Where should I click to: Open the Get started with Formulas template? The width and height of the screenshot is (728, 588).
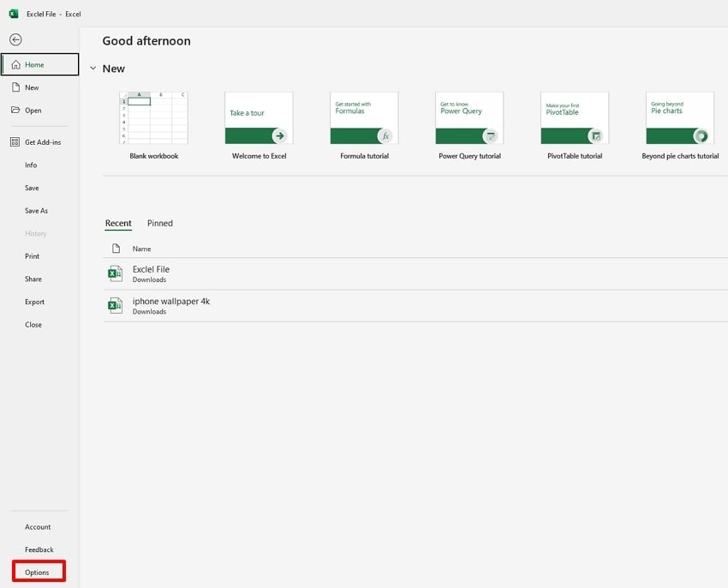pos(365,118)
